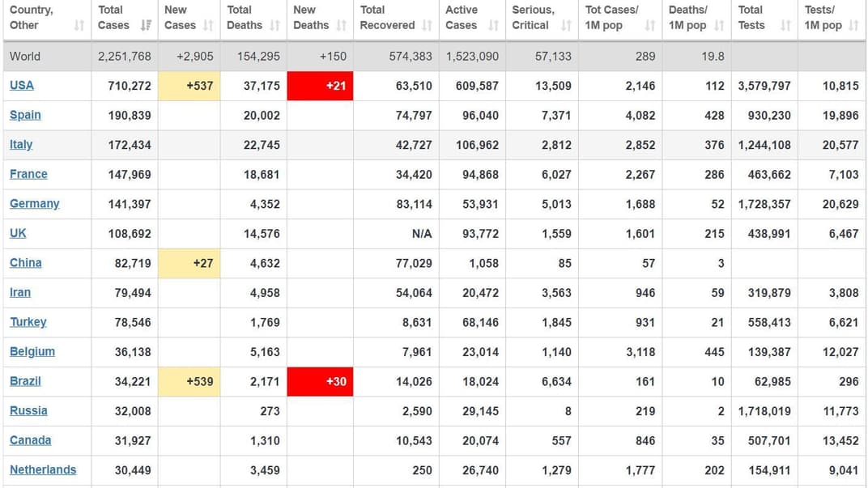The width and height of the screenshot is (868, 488).
Task: Click Tot Cases/1M pop sort icon
Action: pos(649,26)
